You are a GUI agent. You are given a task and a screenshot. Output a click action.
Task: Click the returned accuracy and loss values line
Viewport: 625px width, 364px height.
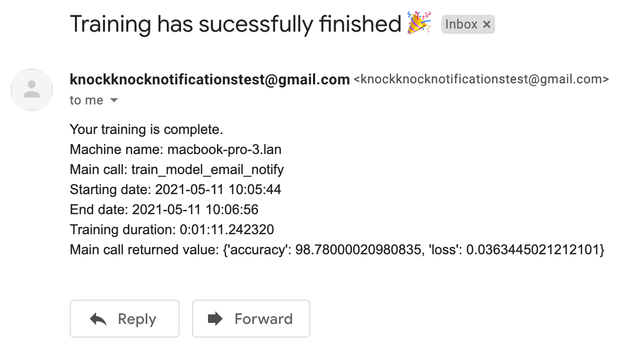(x=336, y=250)
